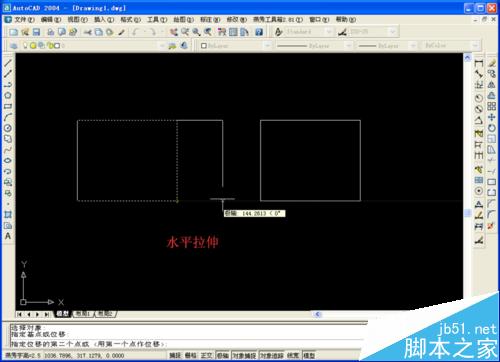Open the 窗口 (Window) menu
This screenshot has width=500, height=362.
(x=319, y=20)
